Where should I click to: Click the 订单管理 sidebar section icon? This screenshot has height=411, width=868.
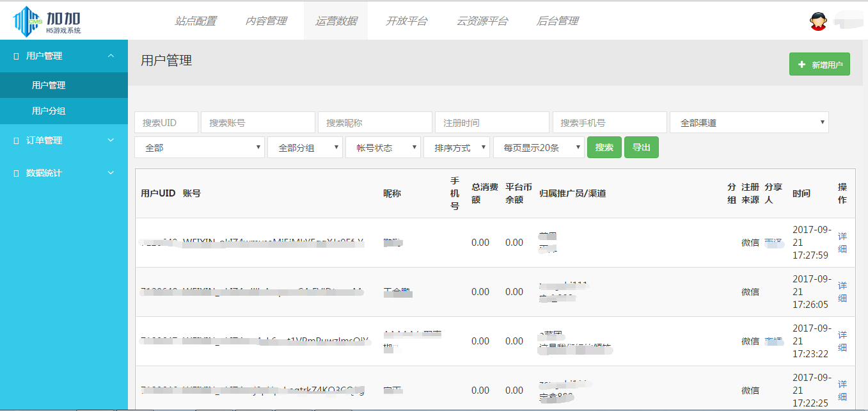[15, 140]
